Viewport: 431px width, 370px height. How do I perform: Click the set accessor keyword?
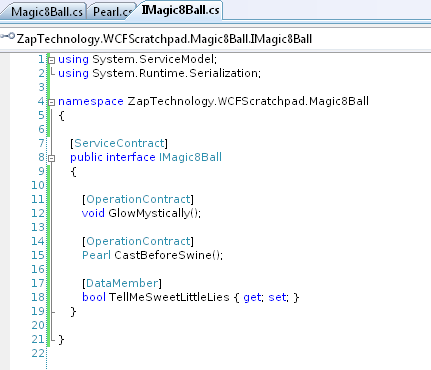277,297
